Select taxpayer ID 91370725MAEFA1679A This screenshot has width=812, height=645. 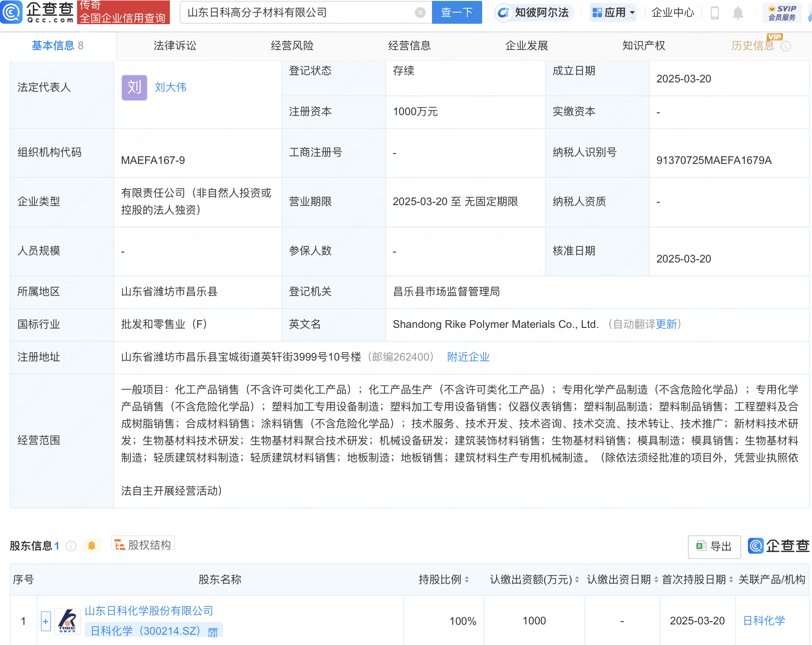pos(714,160)
